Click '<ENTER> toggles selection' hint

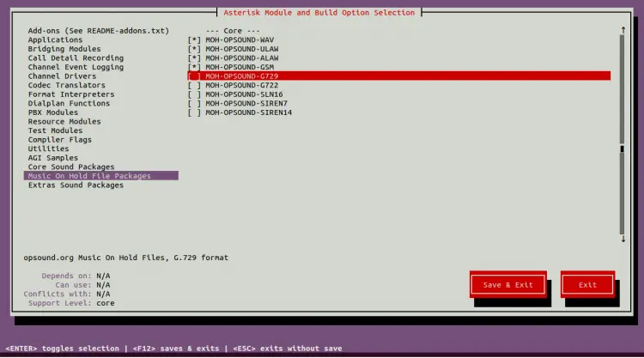point(62,349)
